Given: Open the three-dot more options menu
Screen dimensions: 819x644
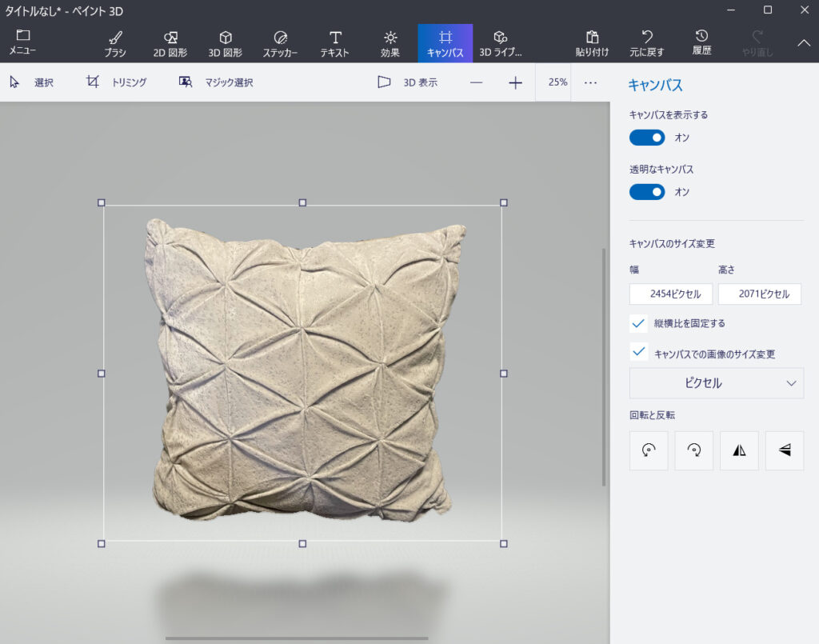Looking at the screenshot, I should pos(590,82).
